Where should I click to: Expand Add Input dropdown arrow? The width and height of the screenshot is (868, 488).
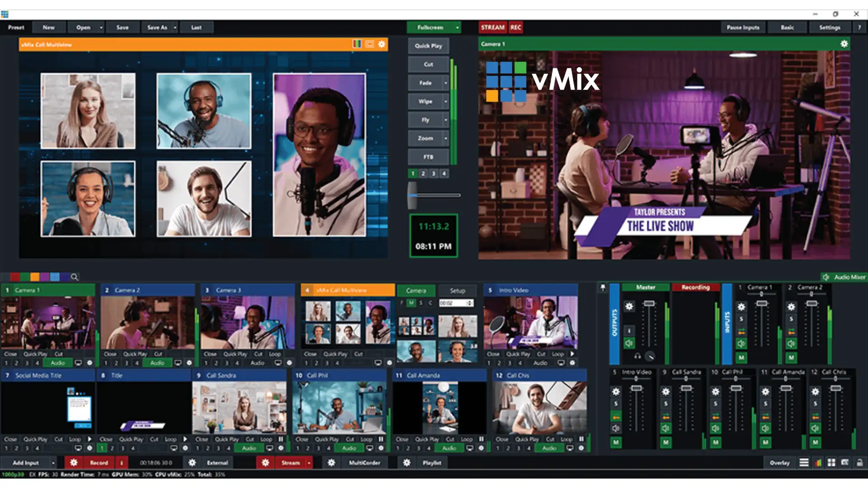click(x=53, y=463)
